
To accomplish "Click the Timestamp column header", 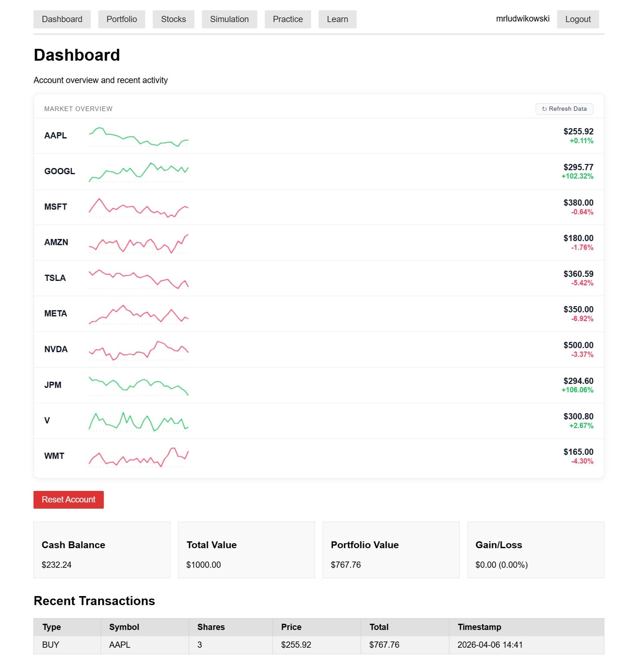I will (x=526, y=627).
